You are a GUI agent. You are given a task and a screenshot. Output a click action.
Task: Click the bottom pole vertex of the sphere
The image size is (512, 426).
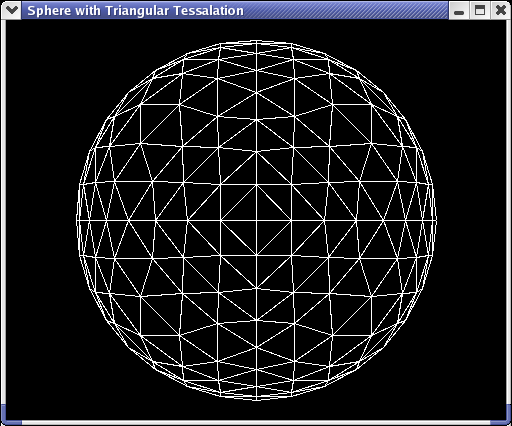point(257,400)
